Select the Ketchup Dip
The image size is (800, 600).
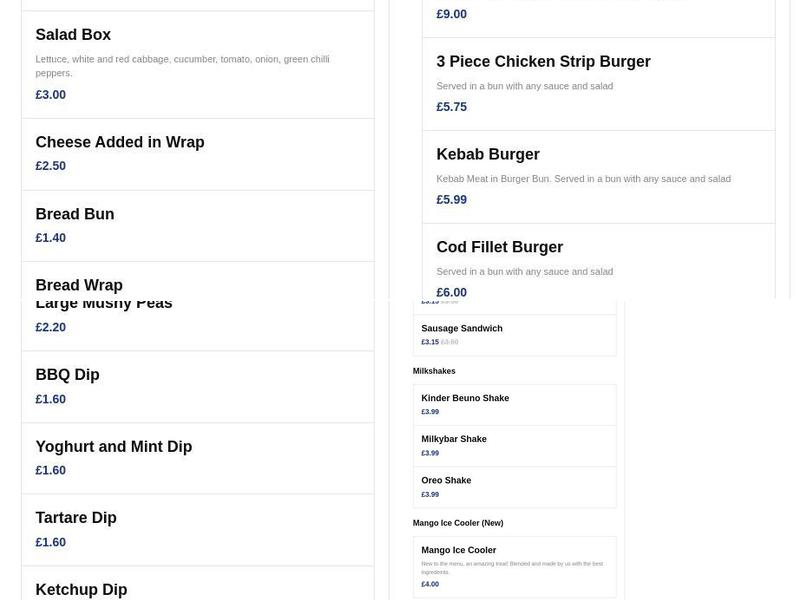[x=81, y=589]
